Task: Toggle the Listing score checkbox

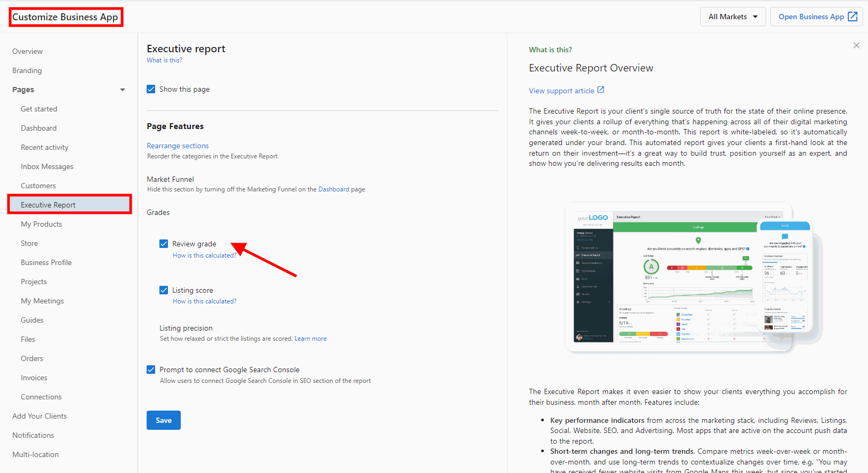Action: [164, 290]
